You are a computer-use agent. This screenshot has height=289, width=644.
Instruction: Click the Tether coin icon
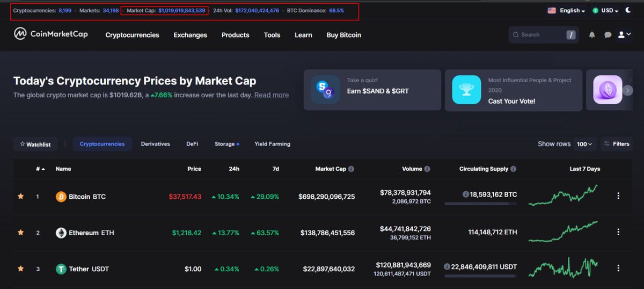(x=61, y=269)
